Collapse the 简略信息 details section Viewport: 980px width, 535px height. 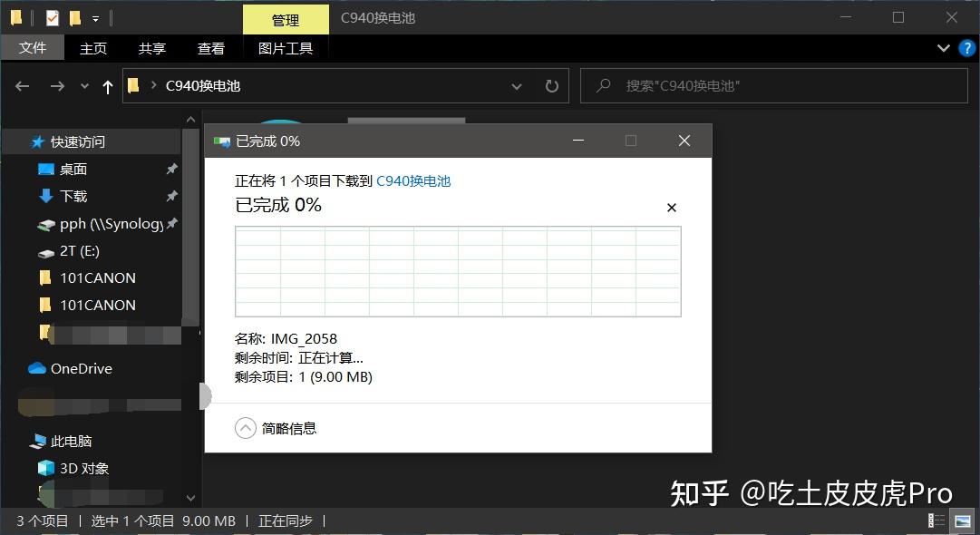[245, 427]
